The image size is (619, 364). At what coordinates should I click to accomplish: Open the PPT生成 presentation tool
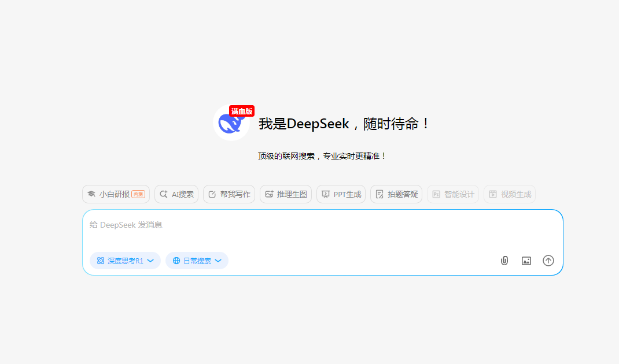tap(341, 194)
